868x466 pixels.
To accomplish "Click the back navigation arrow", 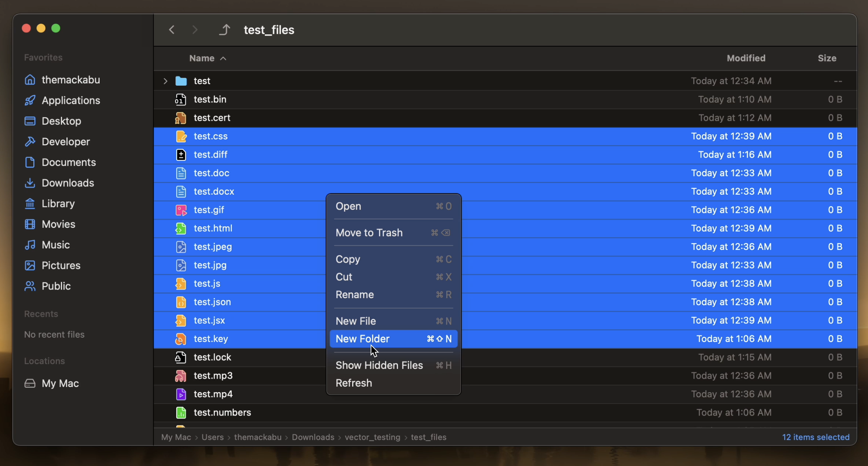I will click(x=172, y=30).
